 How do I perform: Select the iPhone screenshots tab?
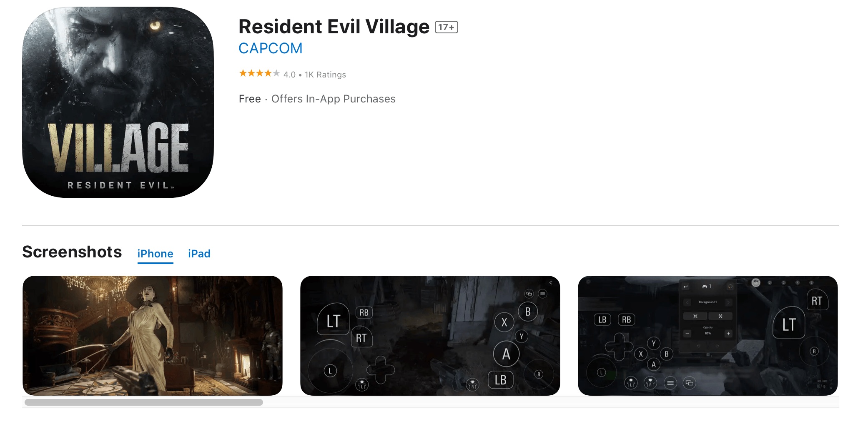coord(155,254)
